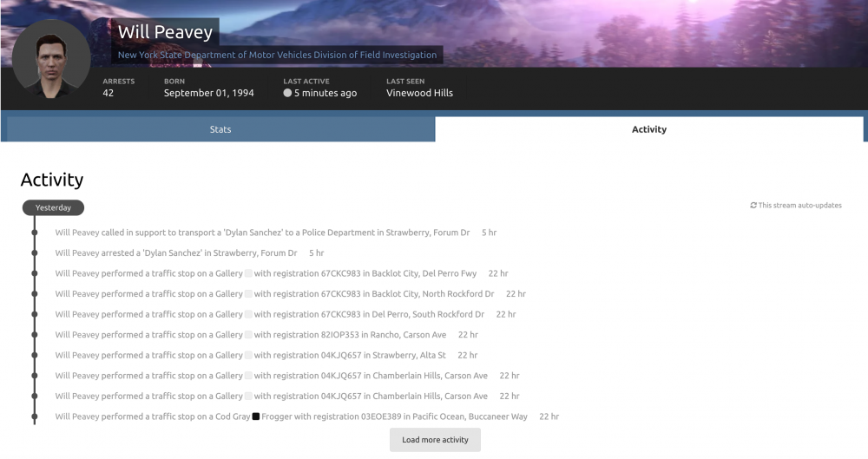Click 'This stream auto-updates' text
Image resolution: width=868 pixels, height=459 pixels.
click(800, 206)
